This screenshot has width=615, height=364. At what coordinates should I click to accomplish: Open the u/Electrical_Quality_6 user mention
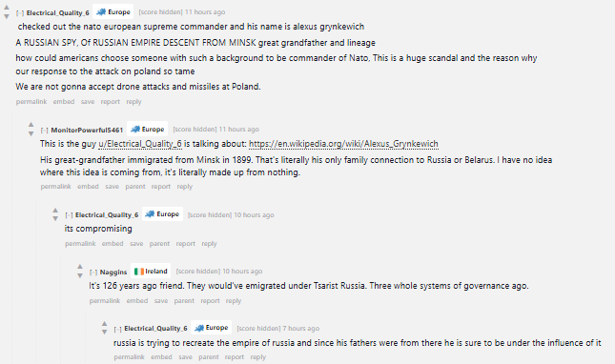pos(140,144)
